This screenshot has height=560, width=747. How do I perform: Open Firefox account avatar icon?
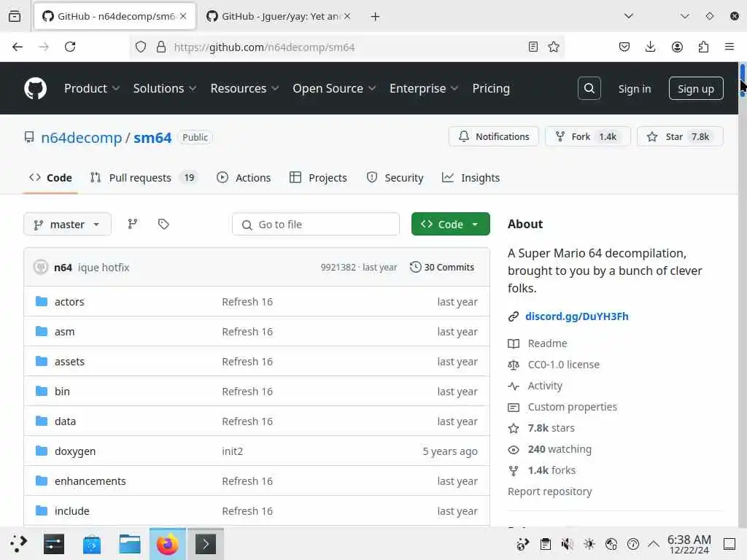[x=677, y=47]
